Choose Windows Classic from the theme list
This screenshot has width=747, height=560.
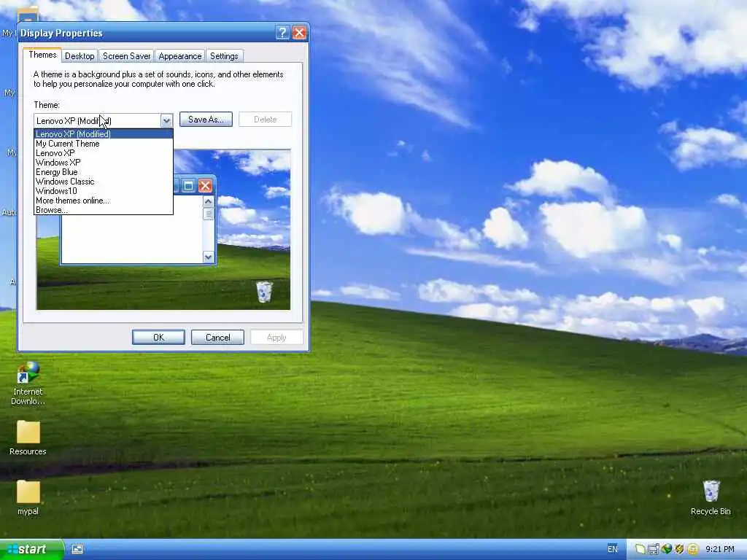[104, 182]
